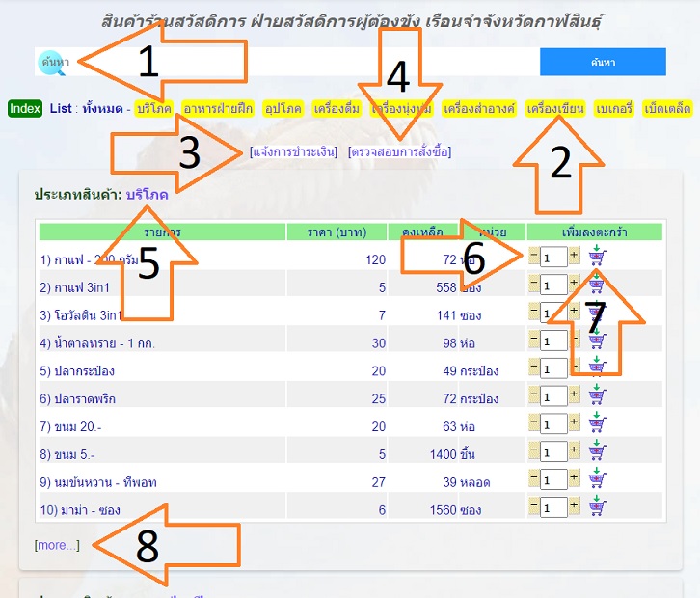The height and width of the screenshot is (598, 700).
Task: Click the blue ค้นหา search button
Action: pyautogui.click(x=603, y=62)
